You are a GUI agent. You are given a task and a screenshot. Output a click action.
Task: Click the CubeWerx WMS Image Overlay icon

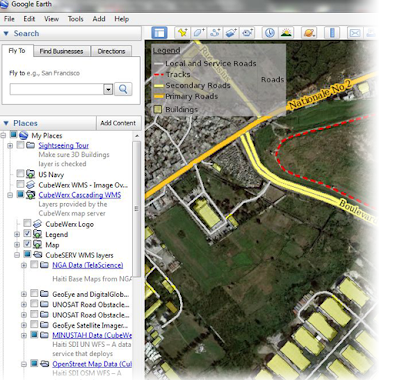coord(30,184)
